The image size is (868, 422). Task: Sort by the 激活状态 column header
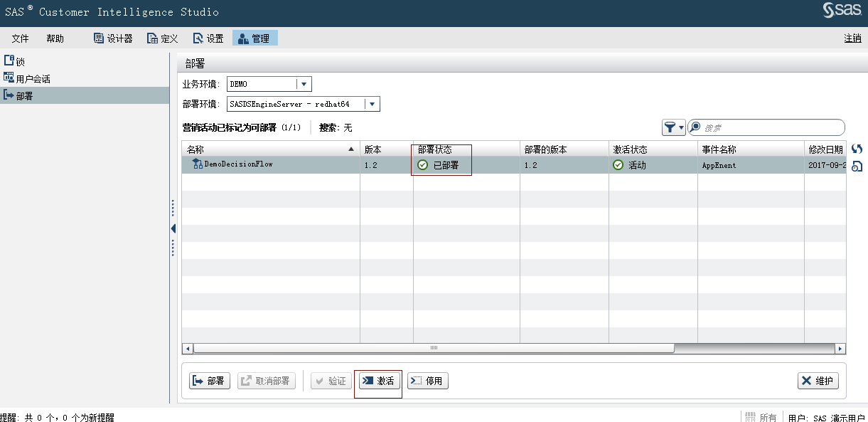click(653, 149)
